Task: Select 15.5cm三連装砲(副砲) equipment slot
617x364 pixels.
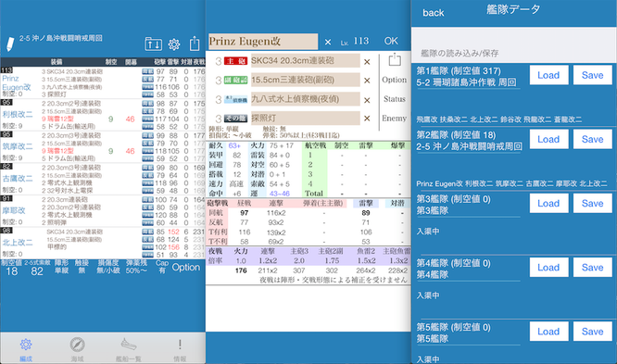Action: pos(306,80)
